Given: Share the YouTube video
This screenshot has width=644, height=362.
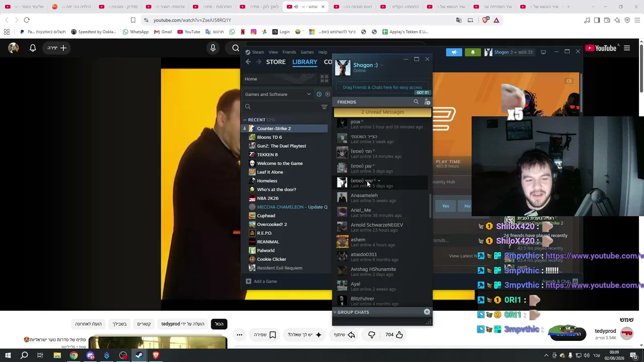Looking at the screenshot, I should (344, 334).
